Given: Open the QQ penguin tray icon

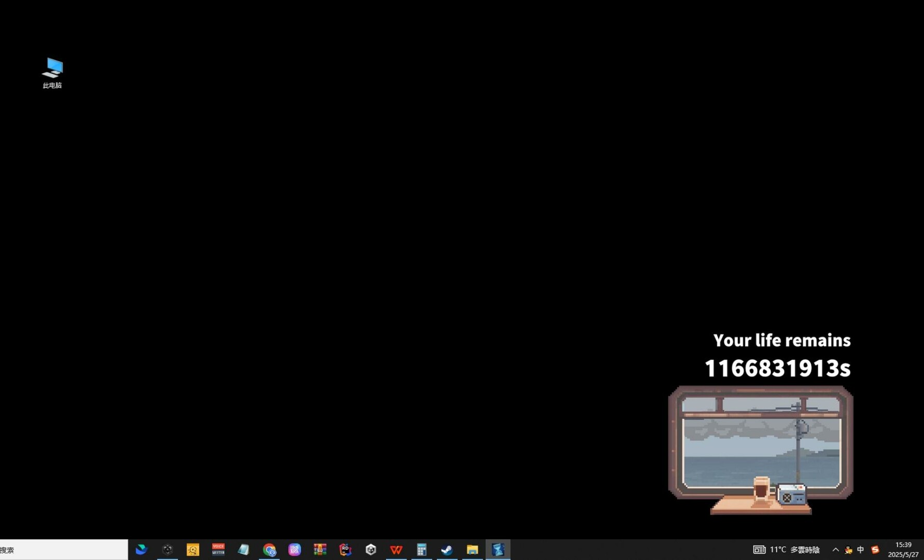Looking at the screenshot, I should tap(848, 550).
